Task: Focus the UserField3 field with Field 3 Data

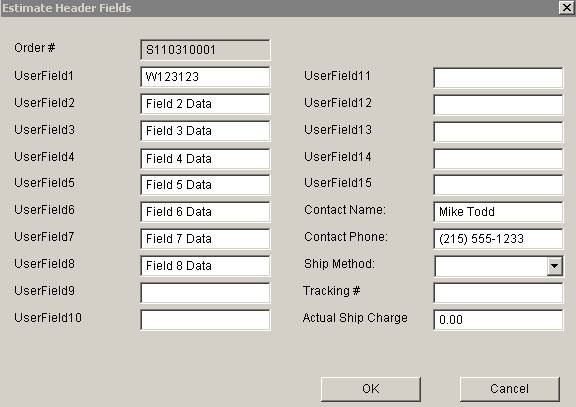Action: [x=205, y=131]
